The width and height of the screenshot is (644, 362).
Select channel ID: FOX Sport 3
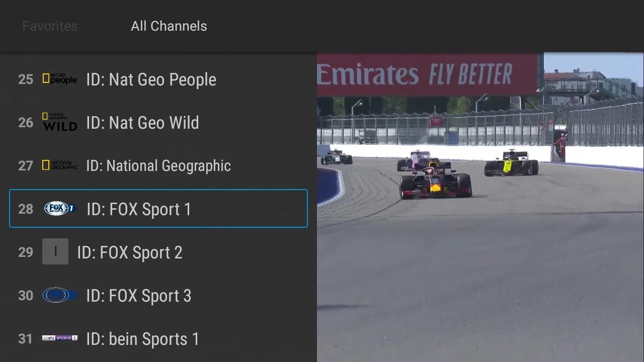tap(158, 295)
